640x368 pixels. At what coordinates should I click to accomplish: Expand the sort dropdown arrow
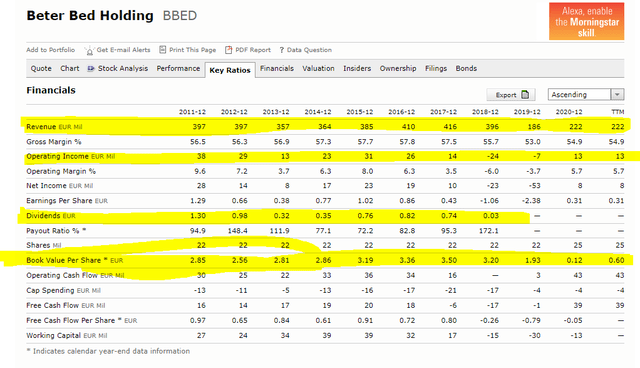click(x=618, y=95)
